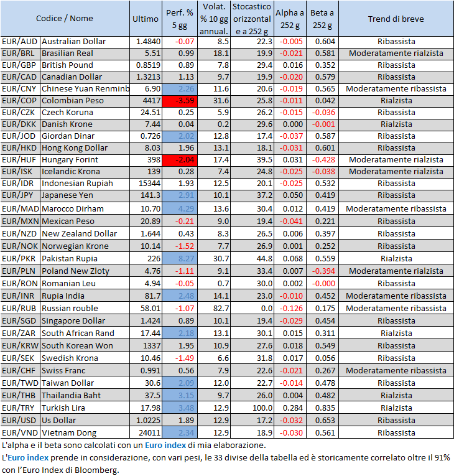Select the 'Brasilian Real' name cell
The height and width of the screenshot is (476, 454).
(x=85, y=54)
